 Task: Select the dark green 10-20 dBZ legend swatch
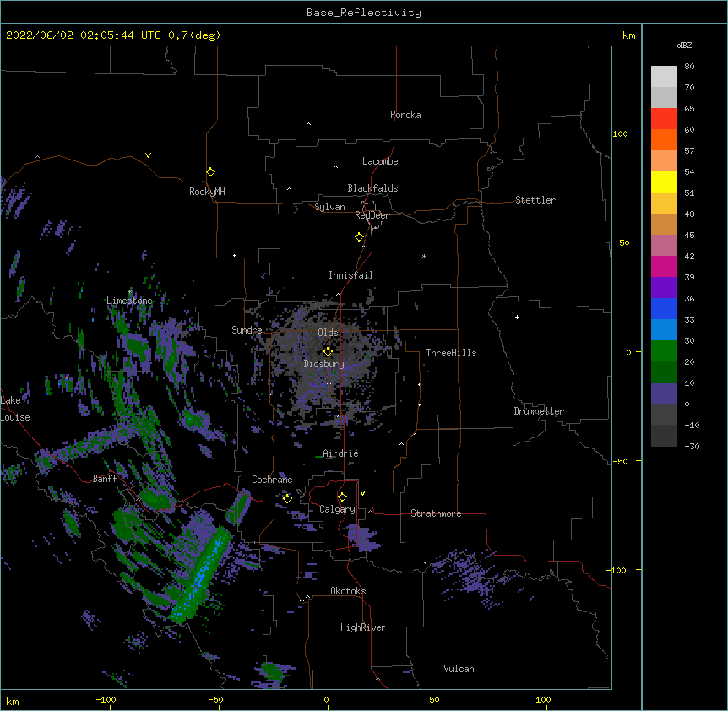664,372
